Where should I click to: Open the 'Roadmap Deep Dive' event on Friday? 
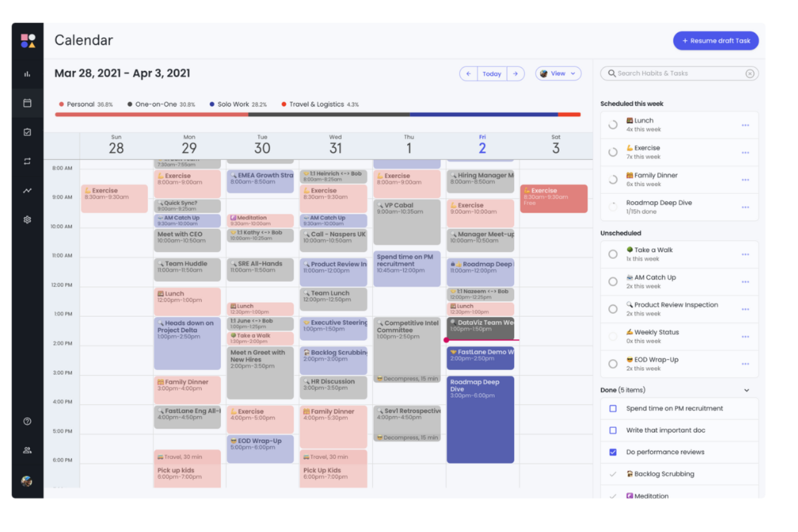click(480, 420)
